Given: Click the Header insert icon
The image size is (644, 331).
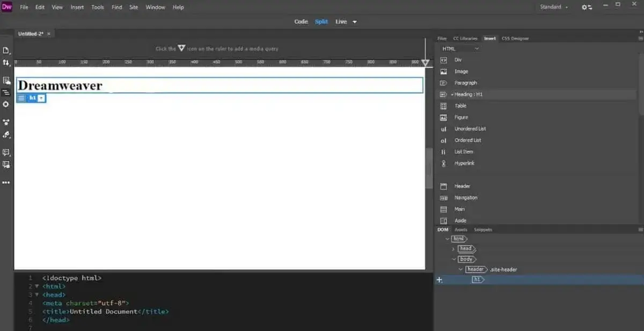Looking at the screenshot, I should [x=443, y=186].
